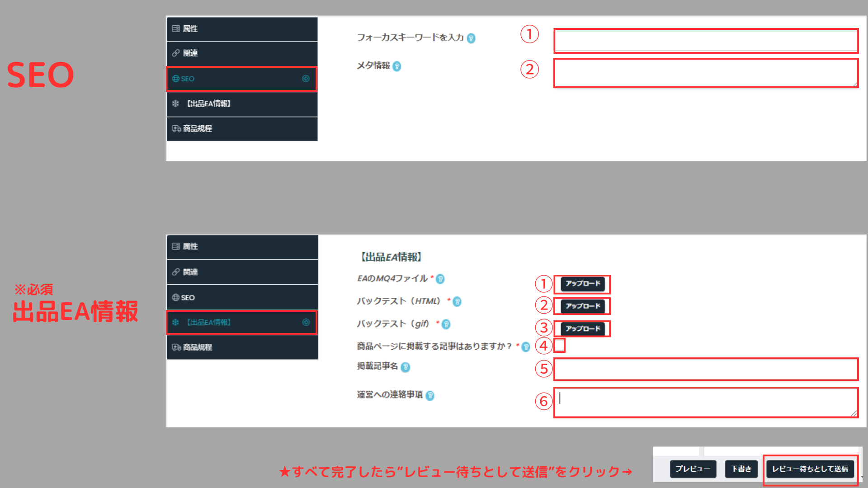Image resolution: width=868 pixels, height=488 pixels.
Task: Click help icon beside 運営への連絡事項
Action: tap(430, 396)
